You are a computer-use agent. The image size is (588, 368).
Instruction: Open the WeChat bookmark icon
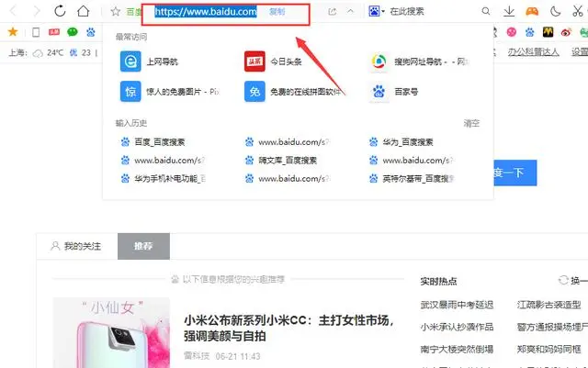(73, 32)
